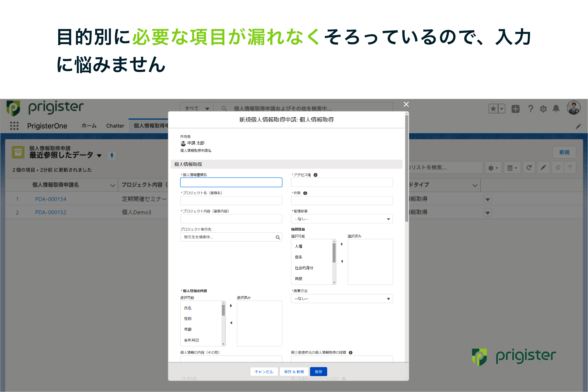Click the プロジェクト内容（業務内容） input field
The image size is (588, 392).
[x=231, y=219]
